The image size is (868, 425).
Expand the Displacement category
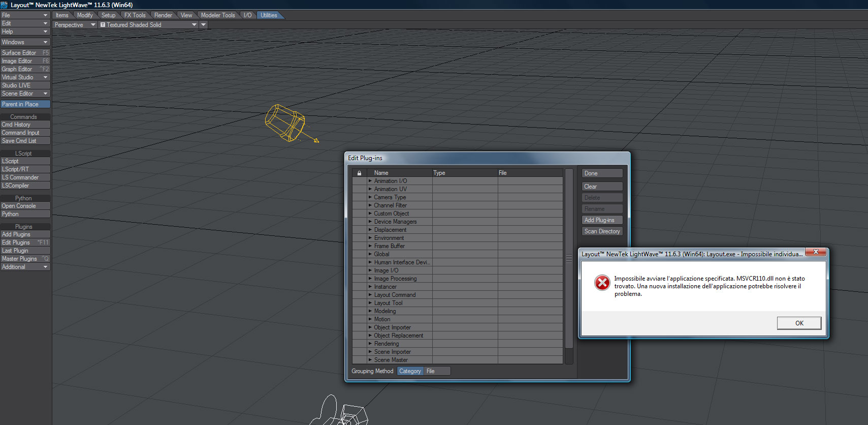(370, 230)
